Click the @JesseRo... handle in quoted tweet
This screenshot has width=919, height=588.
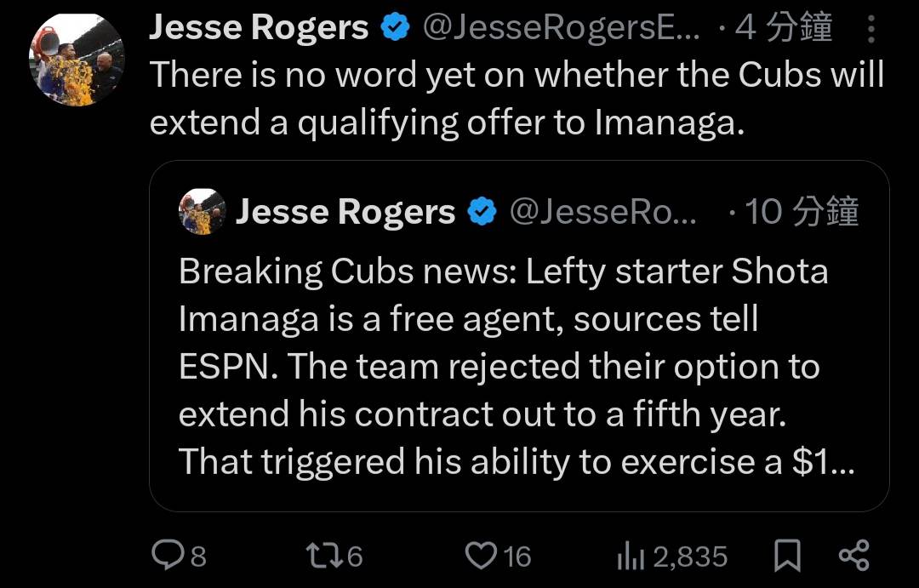click(602, 212)
